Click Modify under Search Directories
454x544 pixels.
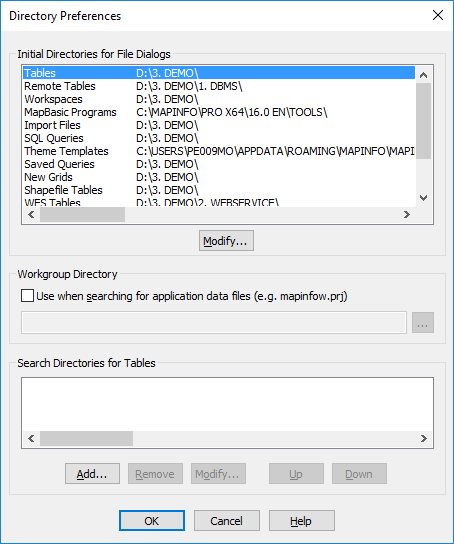tap(218, 474)
